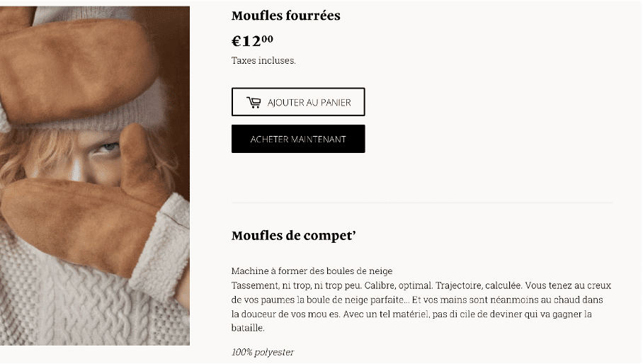
Task: Click the 100% polyester composition text
Action: point(263,352)
